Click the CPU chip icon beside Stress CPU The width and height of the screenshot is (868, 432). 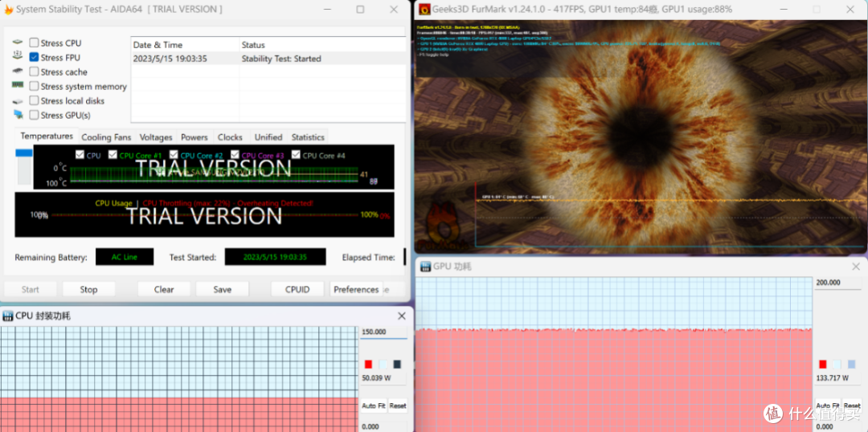coord(18,43)
